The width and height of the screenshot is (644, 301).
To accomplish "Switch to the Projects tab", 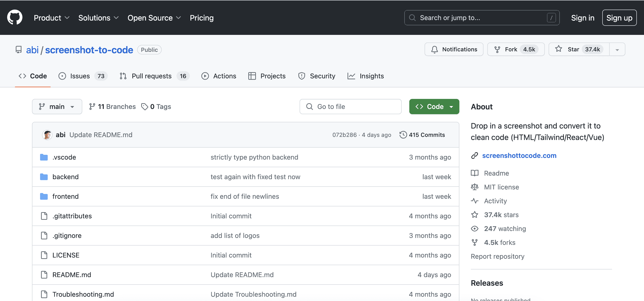I will tap(267, 76).
